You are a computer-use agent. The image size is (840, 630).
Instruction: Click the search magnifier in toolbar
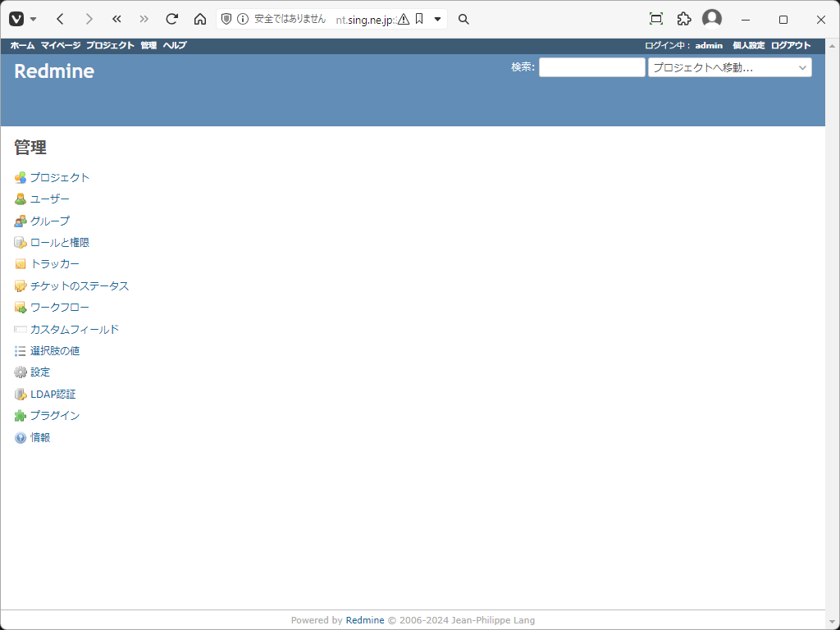(x=464, y=20)
